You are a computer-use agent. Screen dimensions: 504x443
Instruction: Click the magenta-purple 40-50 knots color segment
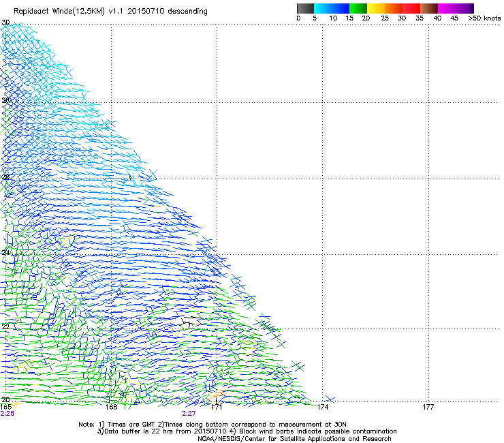click(x=456, y=8)
